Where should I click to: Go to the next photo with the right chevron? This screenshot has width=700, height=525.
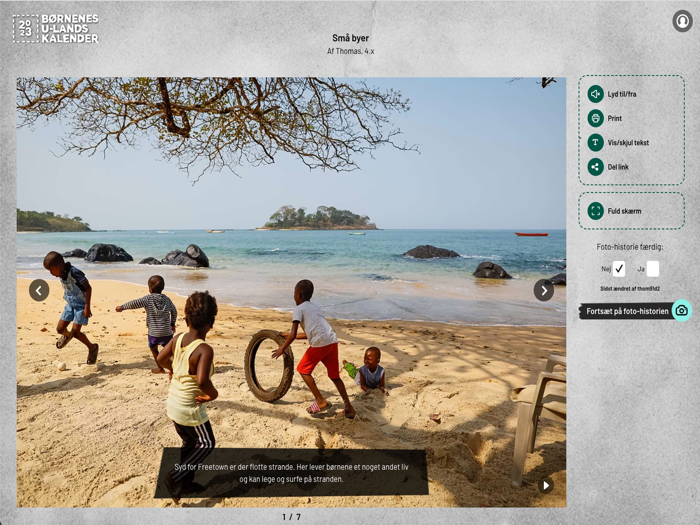point(544,291)
